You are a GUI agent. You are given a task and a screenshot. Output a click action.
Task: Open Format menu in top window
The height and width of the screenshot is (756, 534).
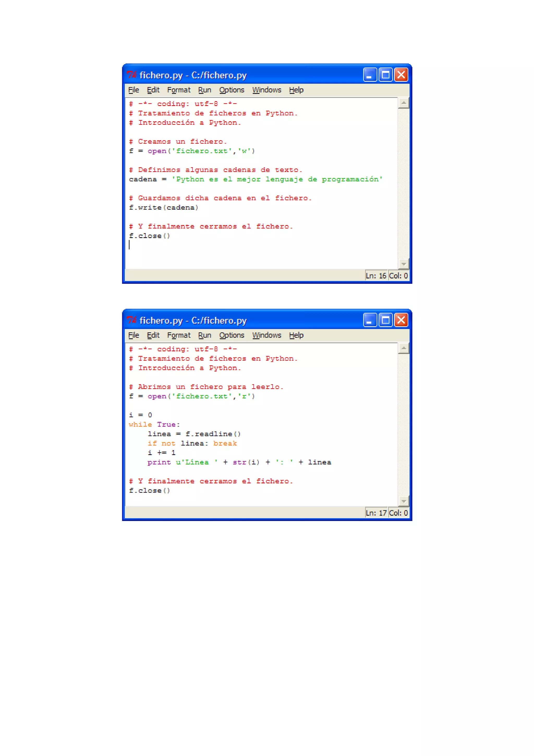pos(179,90)
